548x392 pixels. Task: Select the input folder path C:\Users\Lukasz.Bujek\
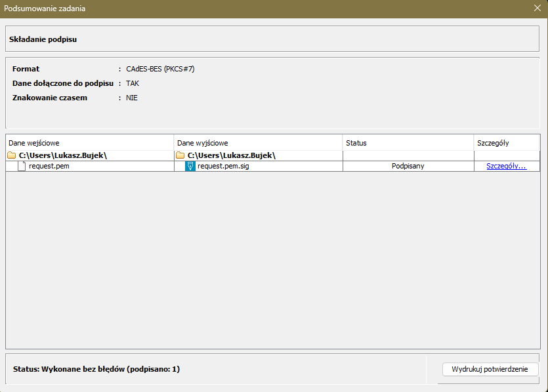(63, 155)
